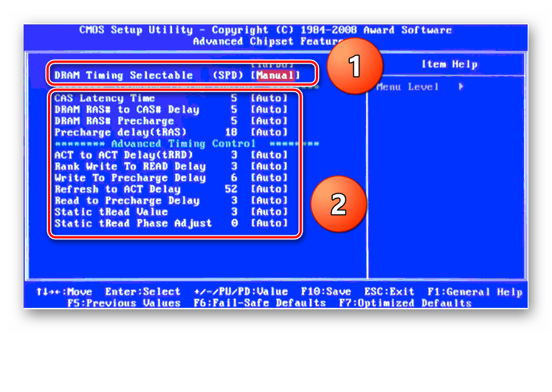
Task: Click the value 6 for Write To Precharge
Action: [x=234, y=177]
